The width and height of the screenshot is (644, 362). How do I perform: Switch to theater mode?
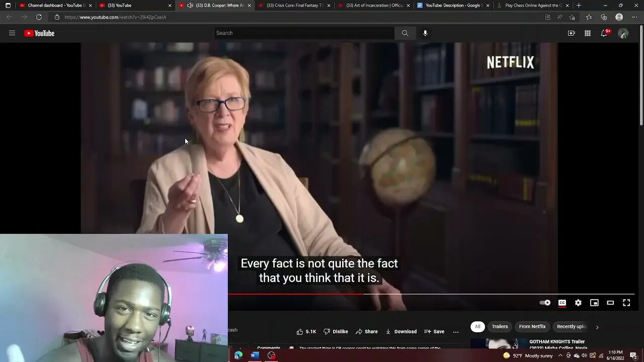(x=610, y=303)
